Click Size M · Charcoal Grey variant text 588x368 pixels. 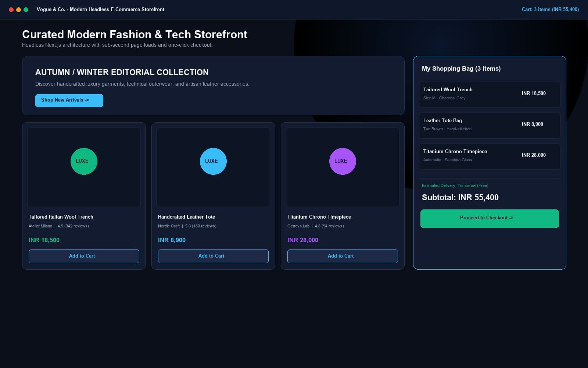(444, 98)
